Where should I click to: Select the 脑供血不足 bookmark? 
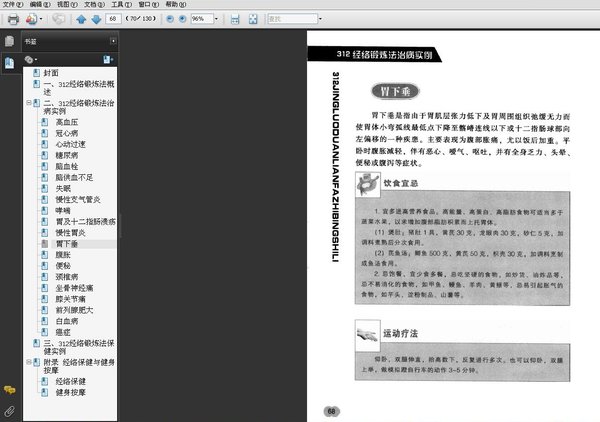coord(74,178)
